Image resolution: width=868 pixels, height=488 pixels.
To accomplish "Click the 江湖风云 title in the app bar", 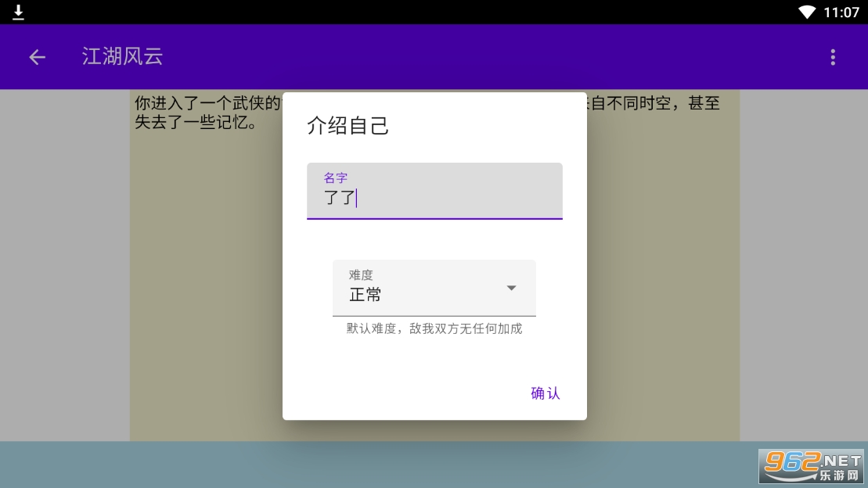I will (x=122, y=56).
